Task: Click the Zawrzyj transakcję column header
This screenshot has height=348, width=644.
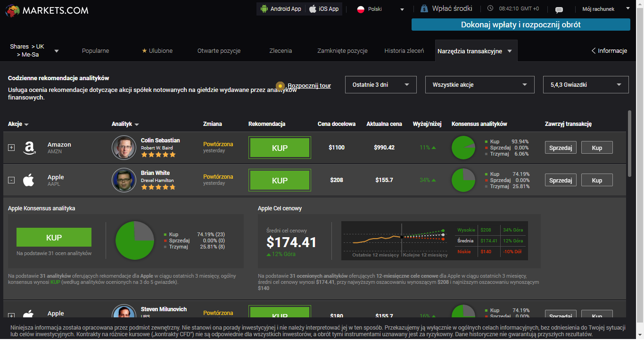Action: click(x=568, y=124)
